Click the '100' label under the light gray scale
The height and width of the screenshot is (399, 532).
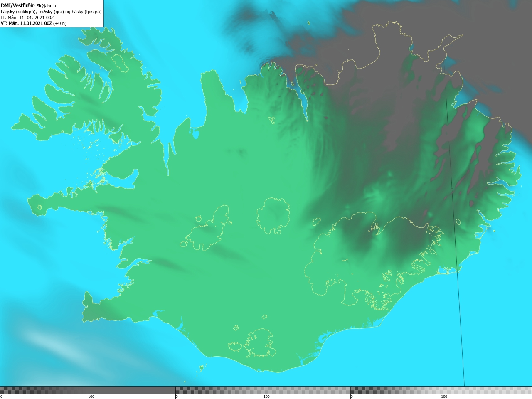(444, 397)
